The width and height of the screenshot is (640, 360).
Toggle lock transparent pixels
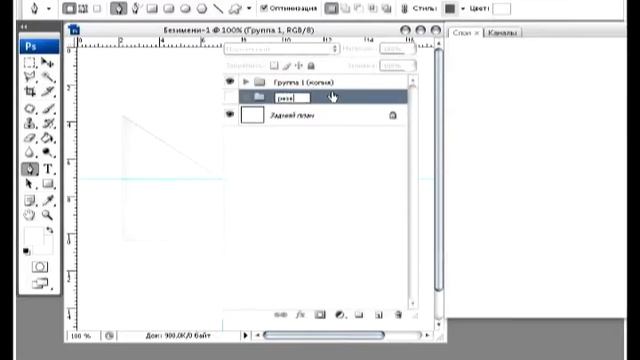click(x=274, y=66)
